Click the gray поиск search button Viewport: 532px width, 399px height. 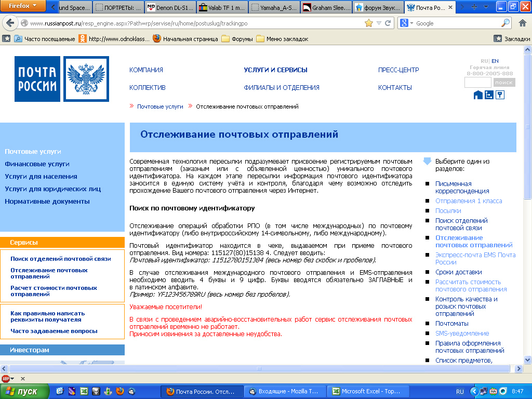pos(503,83)
